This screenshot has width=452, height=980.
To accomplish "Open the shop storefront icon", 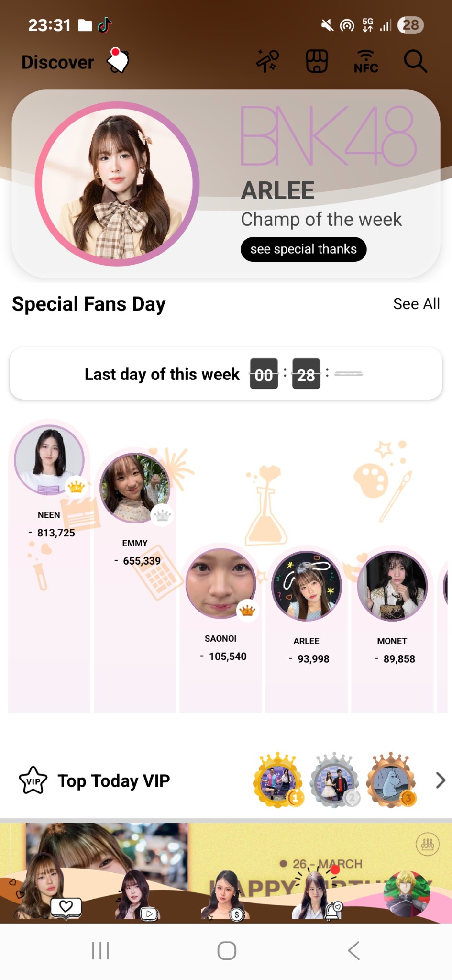I will coord(317,61).
